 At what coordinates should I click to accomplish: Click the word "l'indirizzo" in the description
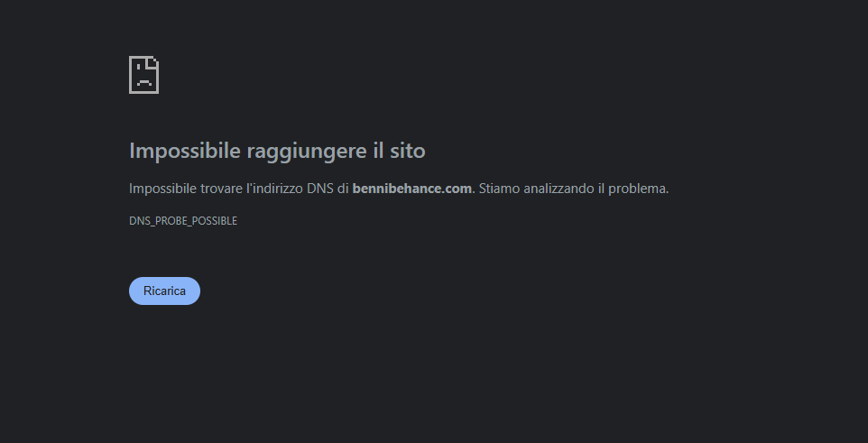click(x=274, y=189)
